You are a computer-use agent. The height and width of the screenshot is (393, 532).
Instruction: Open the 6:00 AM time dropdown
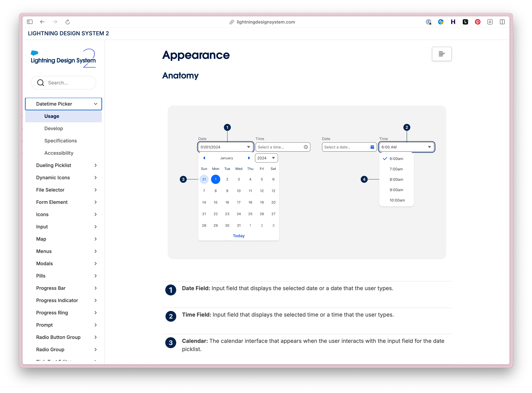407,147
